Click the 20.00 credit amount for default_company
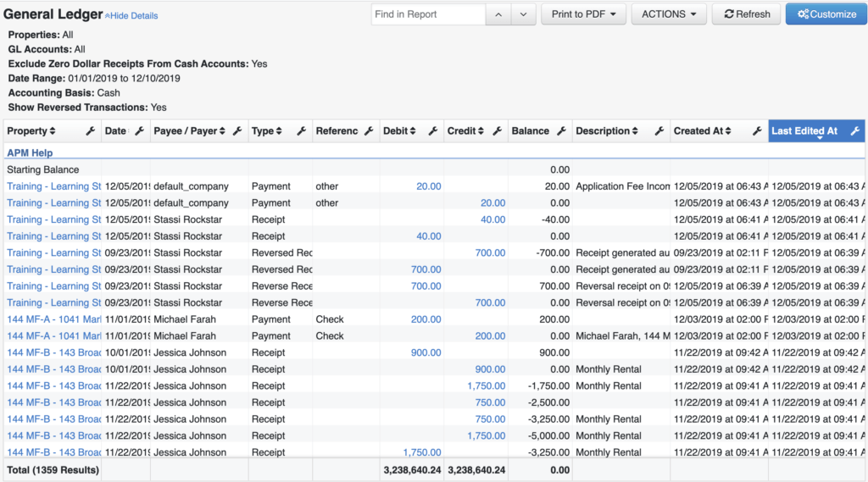Image resolution: width=868 pixels, height=482 pixels. point(492,203)
